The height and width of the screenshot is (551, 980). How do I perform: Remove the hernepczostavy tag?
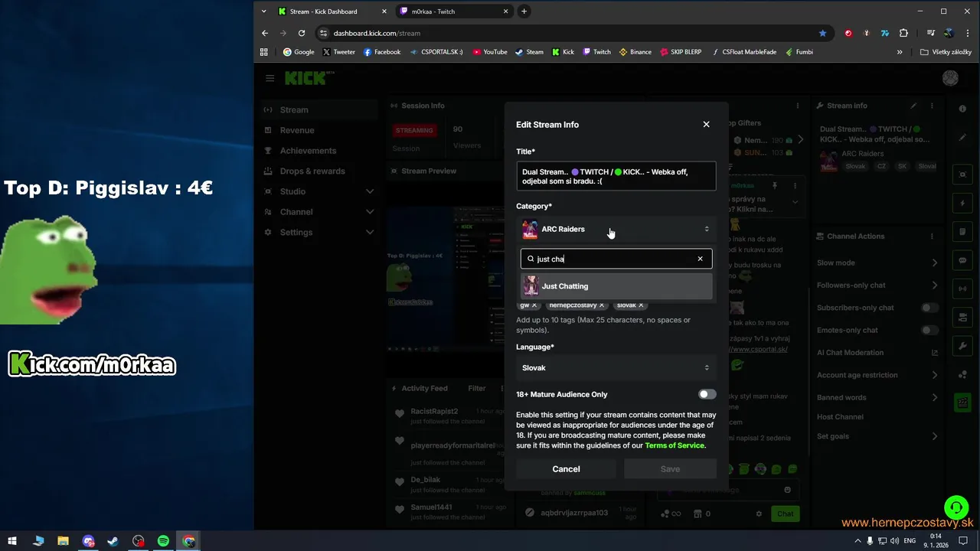click(x=602, y=305)
